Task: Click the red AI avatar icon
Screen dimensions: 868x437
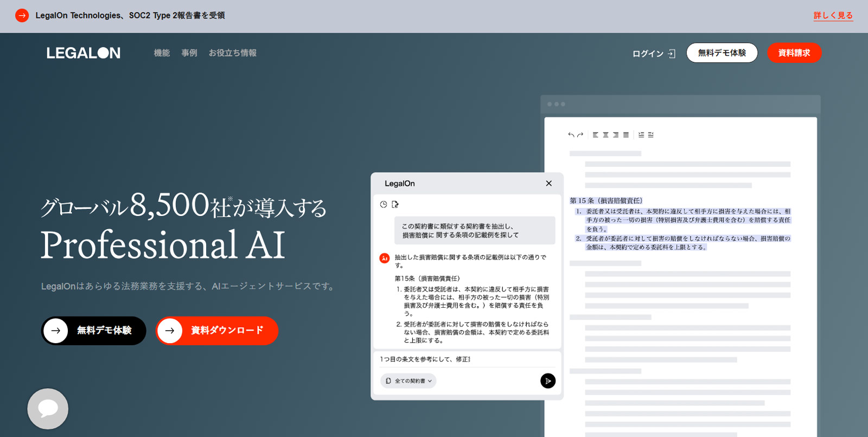Action: [384, 258]
